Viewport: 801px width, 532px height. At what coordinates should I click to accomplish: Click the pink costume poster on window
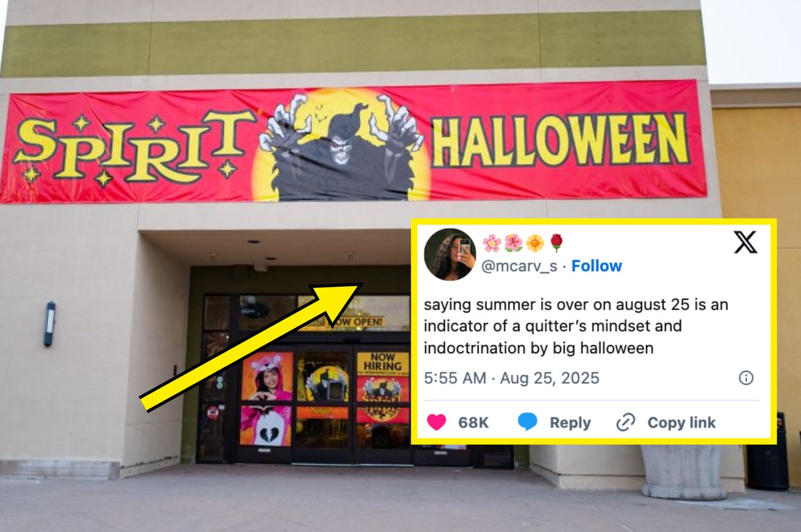point(266,398)
